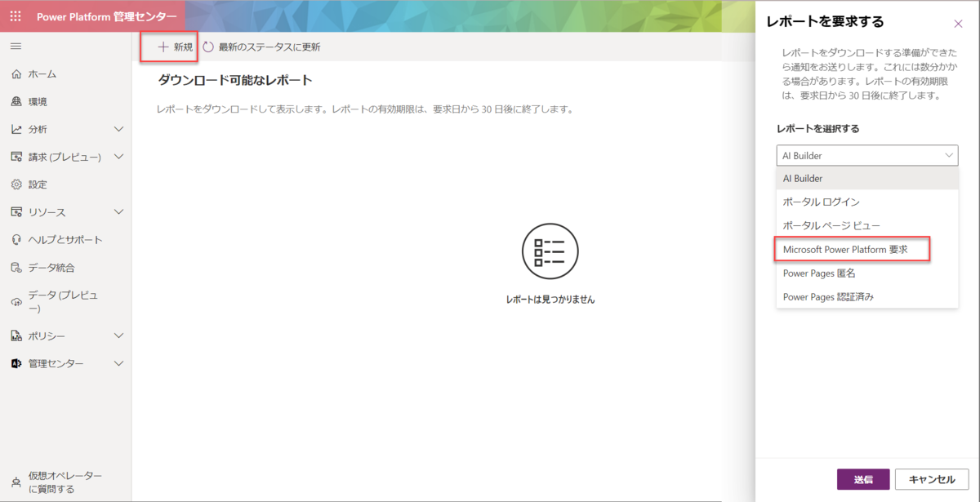Select Microsoft Power Platform 要求 option
Viewport: 980px width, 502px height.
tap(866, 249)
